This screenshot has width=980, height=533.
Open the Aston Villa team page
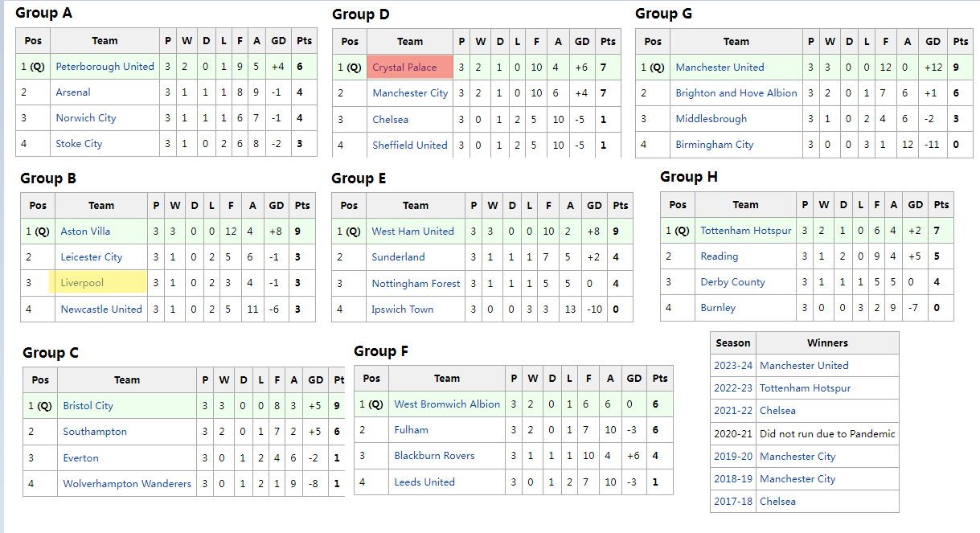tap(85, 232)
